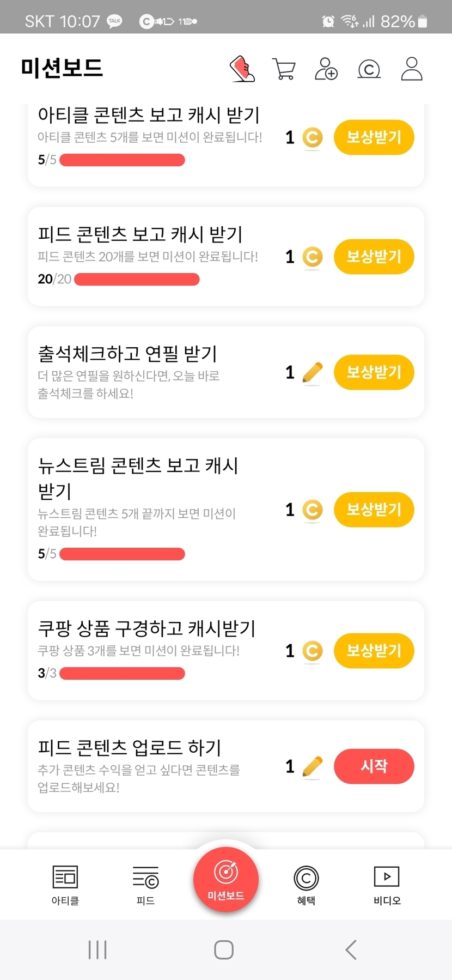Tap the 쿠팡 상품 구경하고 캐시받기 title
452x980 pixels.
point(146,628)
